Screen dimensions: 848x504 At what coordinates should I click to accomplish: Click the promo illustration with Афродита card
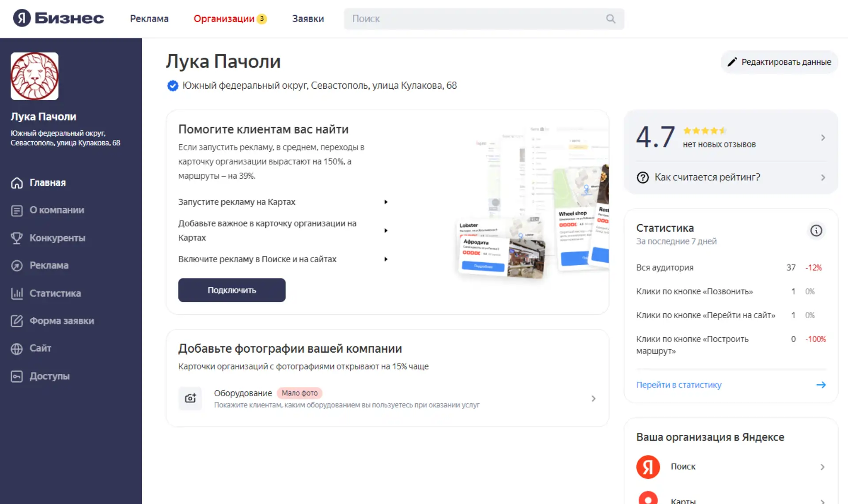(532, 204)
